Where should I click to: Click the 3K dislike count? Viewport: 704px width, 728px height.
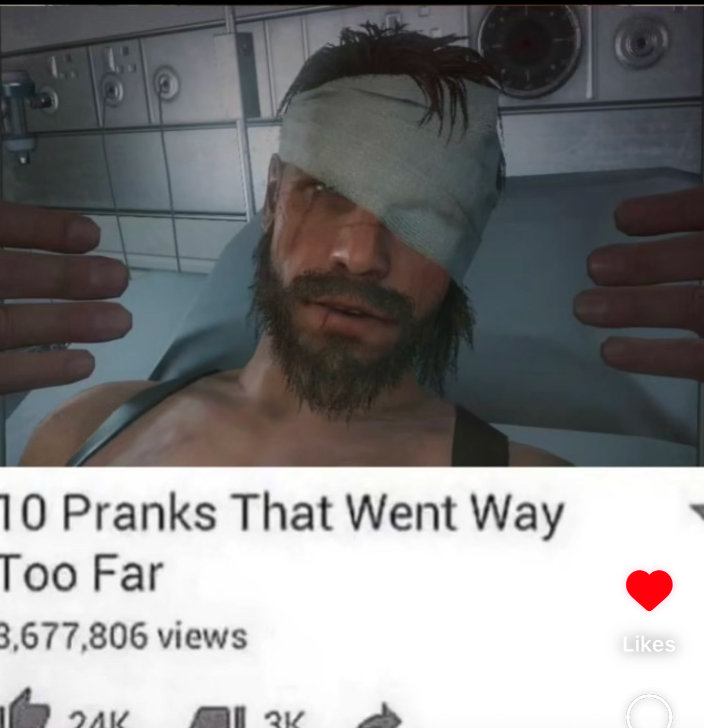(284, 718)
